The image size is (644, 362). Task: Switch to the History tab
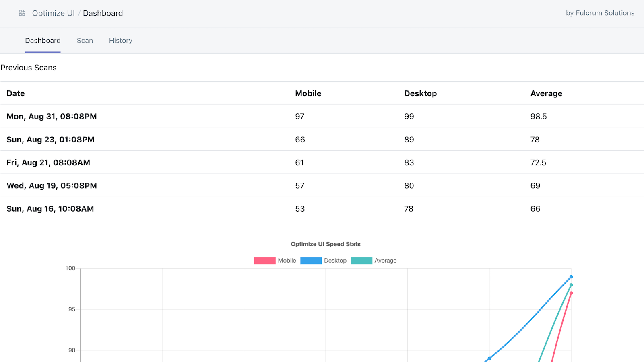(120, 40)
